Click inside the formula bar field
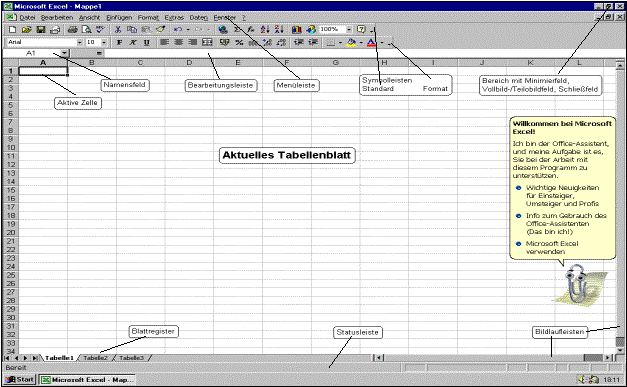 (360, 53)
